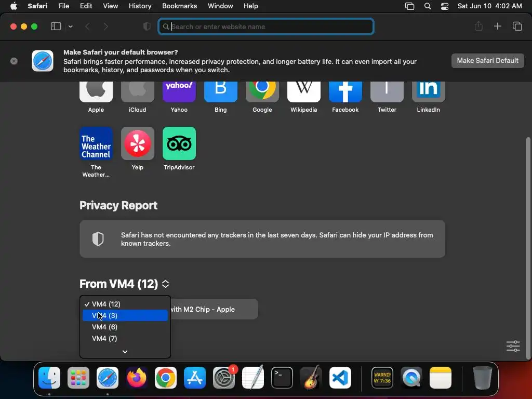Open the Window menu
Image resolution: width=532 pixels, height=399 pixels.
click(220, 6)
